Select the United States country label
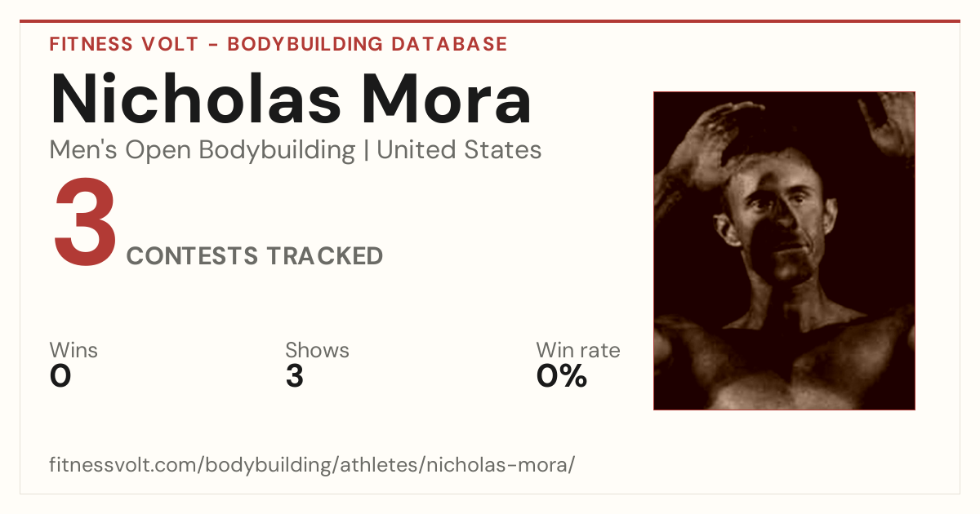 point(459,150)
